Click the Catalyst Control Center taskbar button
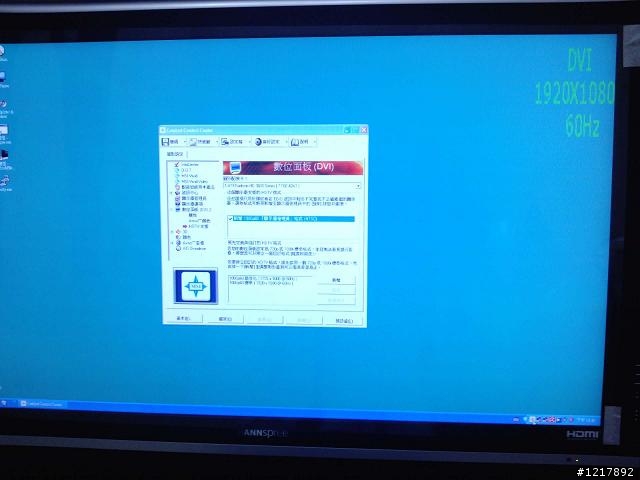640x480 pixels. 42,404
